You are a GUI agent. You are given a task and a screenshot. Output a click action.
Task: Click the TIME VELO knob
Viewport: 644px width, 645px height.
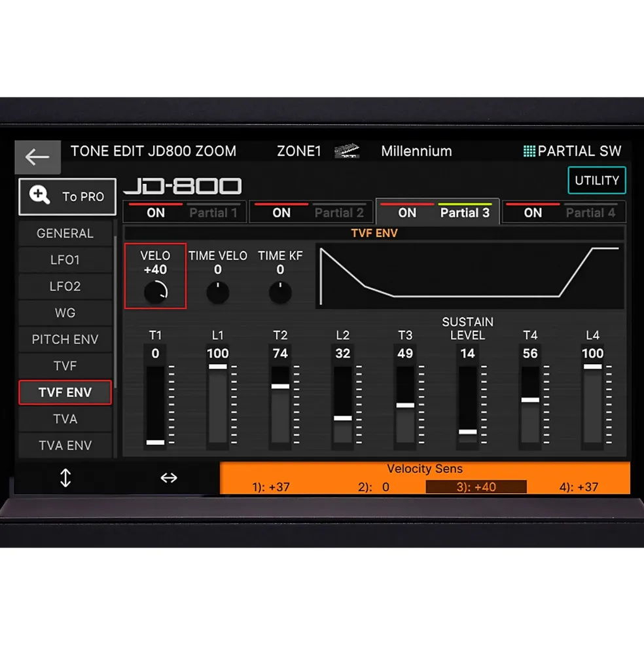pyautogui.click(x=217, y=292)
